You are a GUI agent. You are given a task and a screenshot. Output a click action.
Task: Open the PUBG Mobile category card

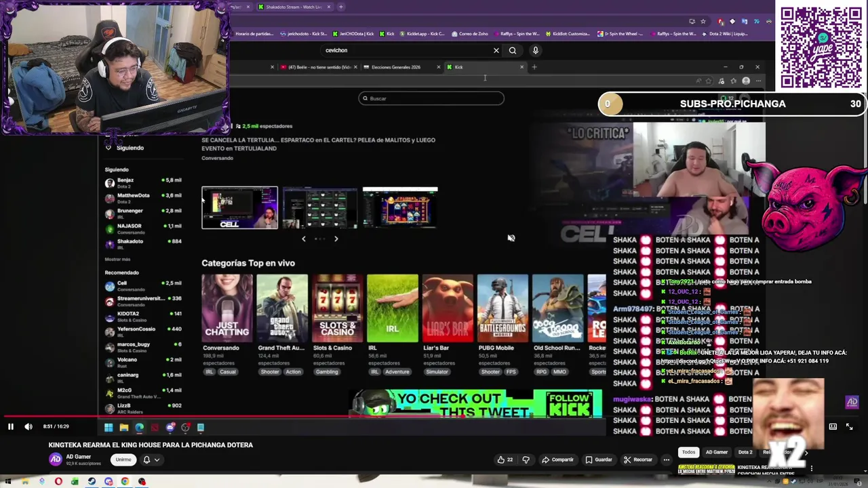502,308
